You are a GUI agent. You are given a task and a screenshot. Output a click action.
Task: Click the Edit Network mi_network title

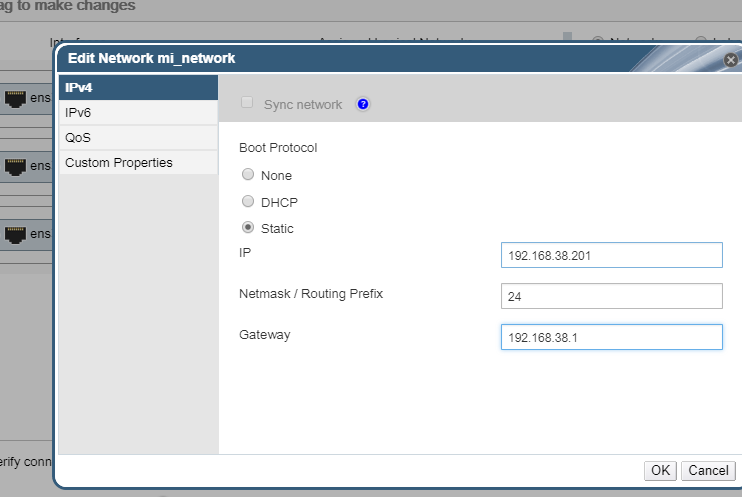tap(151, 58)
